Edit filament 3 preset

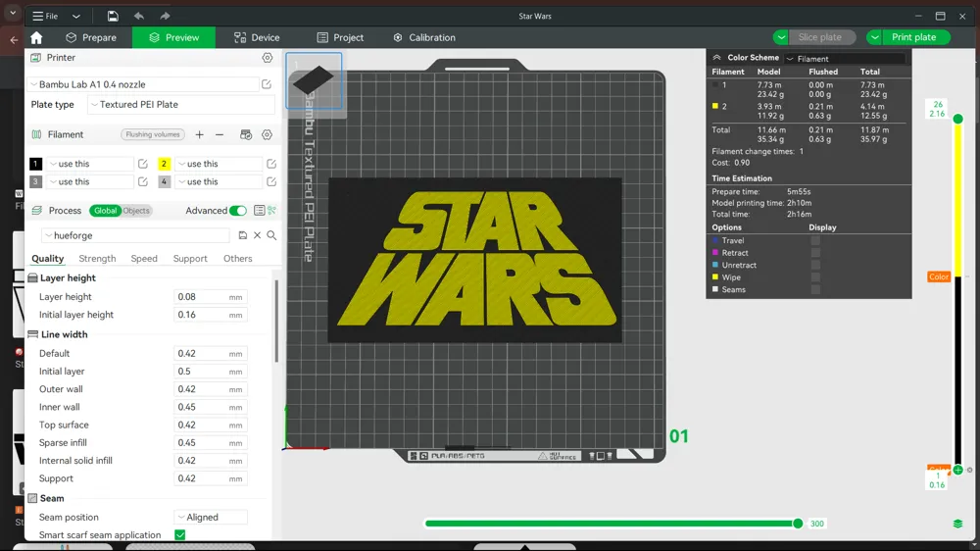(x=142, y=182)
